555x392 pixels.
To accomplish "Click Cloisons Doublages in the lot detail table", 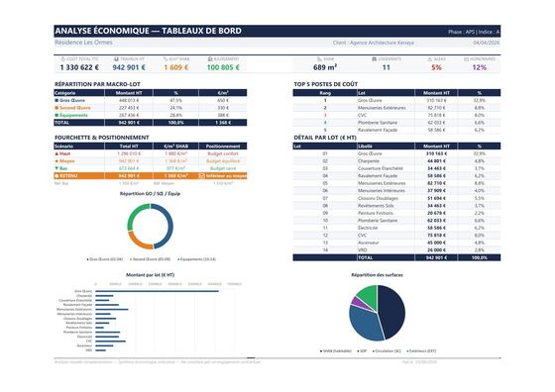I will click(378, 198).
